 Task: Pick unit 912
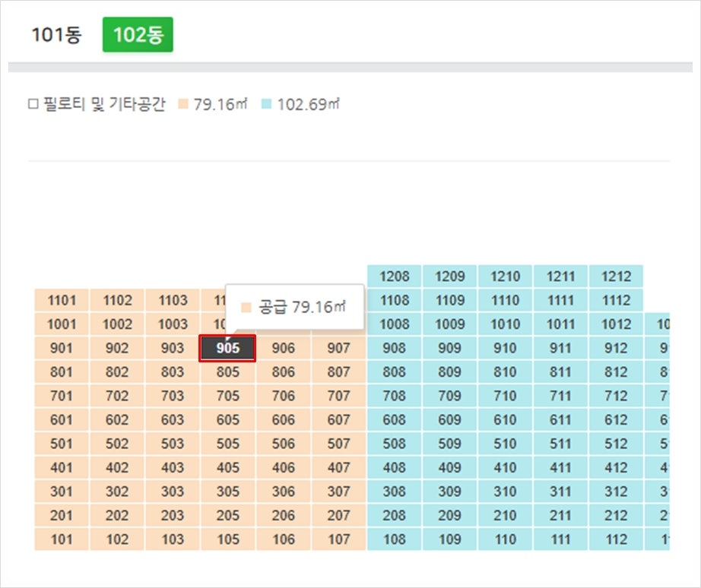(616, 348)
